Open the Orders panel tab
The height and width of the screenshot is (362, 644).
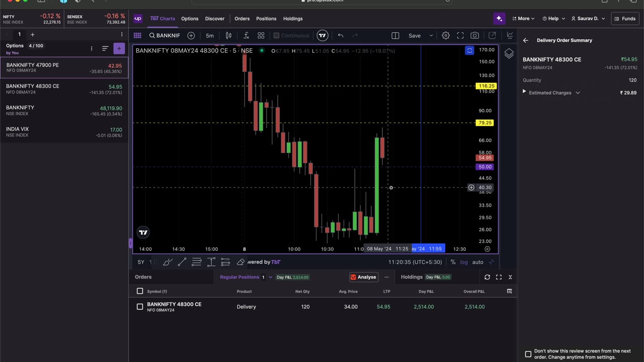pyautogui.click(x=143, y=277)
